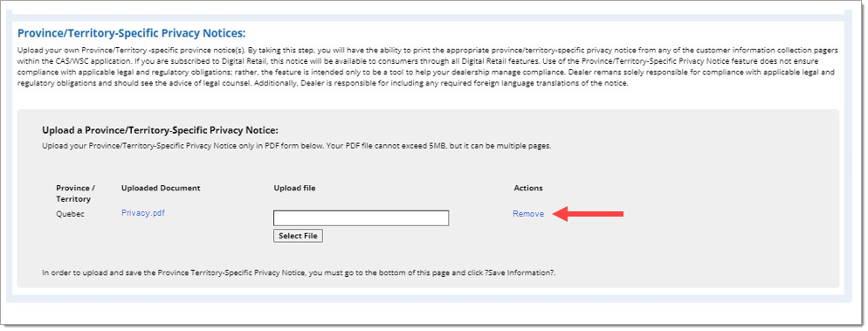Focus the Upload file text field
Screen dimensions: 868x331
pyautogui.click(x=361, y=218)
